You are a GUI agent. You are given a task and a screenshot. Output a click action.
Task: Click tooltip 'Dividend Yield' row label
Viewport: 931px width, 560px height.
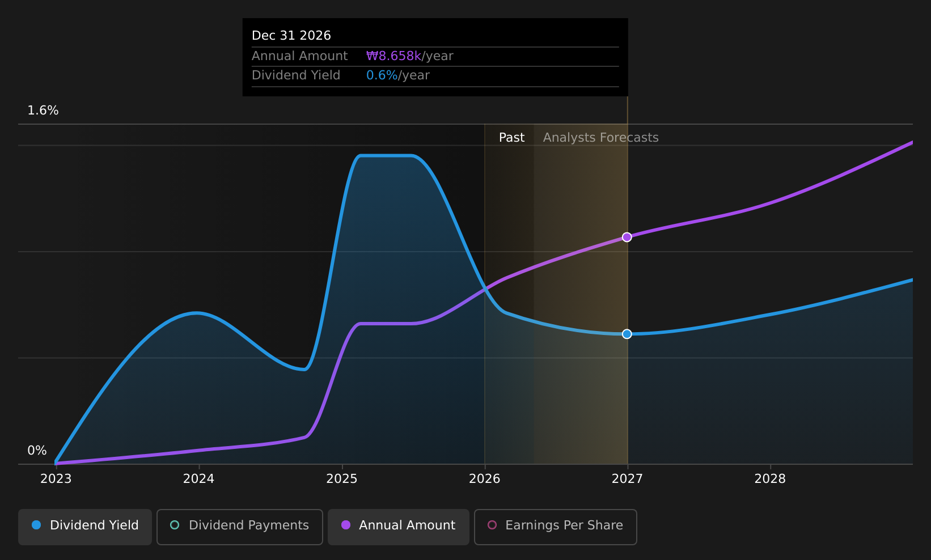tap(296, 75)
